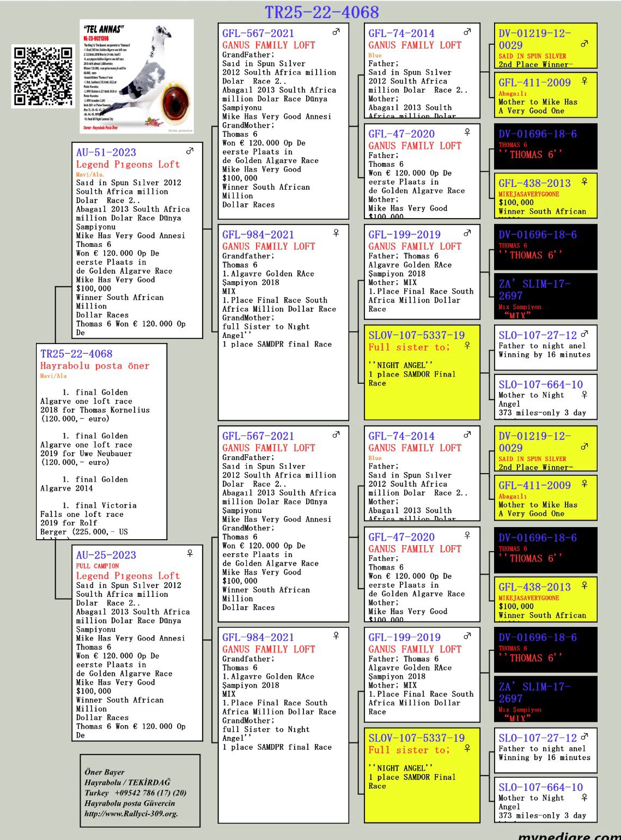Image resolution: width=621 pixels, height=840 pixels.
Task: Click "SAID IN SPUN SILVER" in upper DV-01219-12-0029 box
Action: [532, 56]
